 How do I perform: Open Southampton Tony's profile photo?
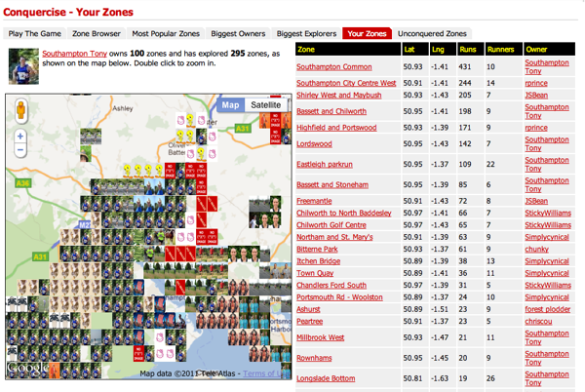click(23, 66)
